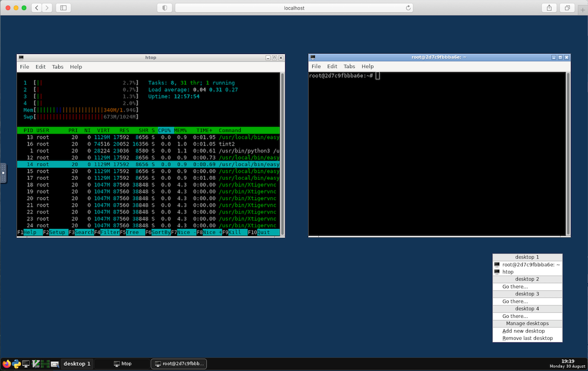Select the /usr/bin/python3 process row
The width and height of the screenshot is (588, 371).
point(148,151)
